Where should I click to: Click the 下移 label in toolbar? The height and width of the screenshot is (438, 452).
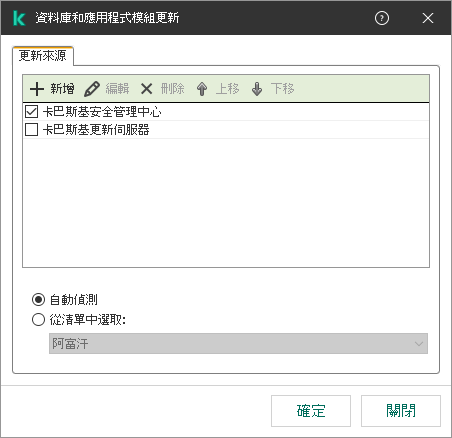pyautogui.click(x=282, y=89)
